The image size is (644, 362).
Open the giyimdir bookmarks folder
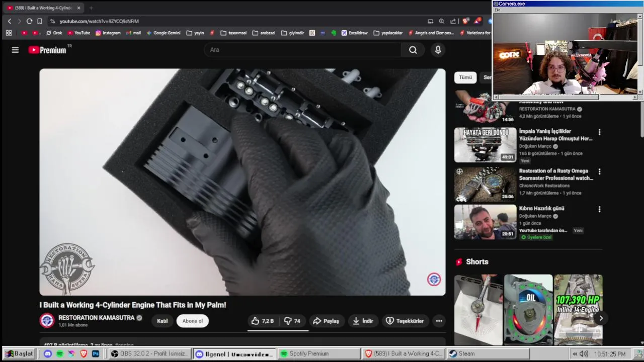coord(293,33)
